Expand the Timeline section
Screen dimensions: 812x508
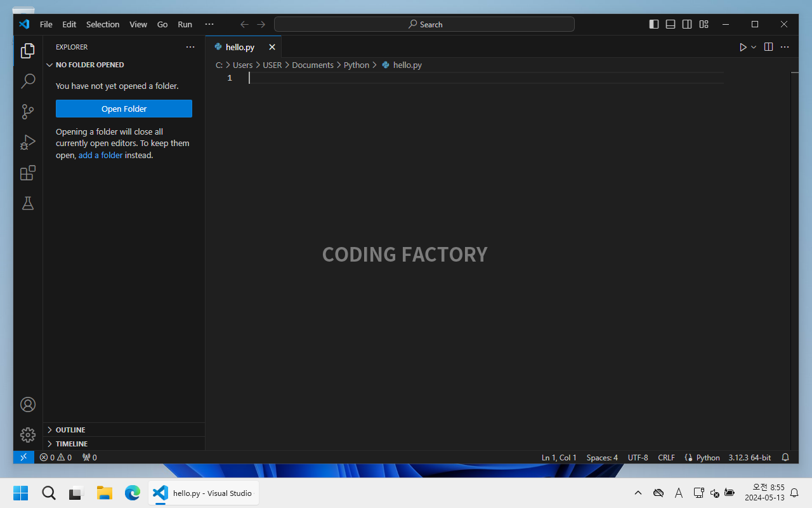71,444
